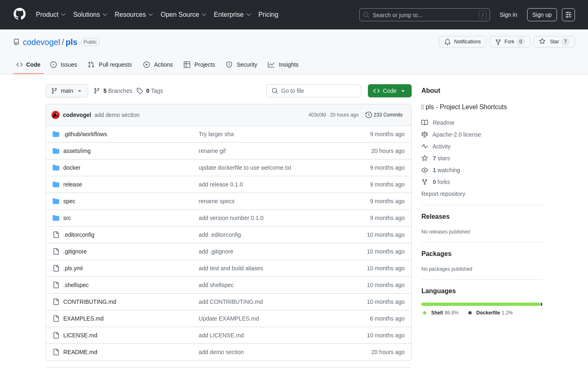
Task: Expand the Resources menu
Action: [x=134, y=15]
